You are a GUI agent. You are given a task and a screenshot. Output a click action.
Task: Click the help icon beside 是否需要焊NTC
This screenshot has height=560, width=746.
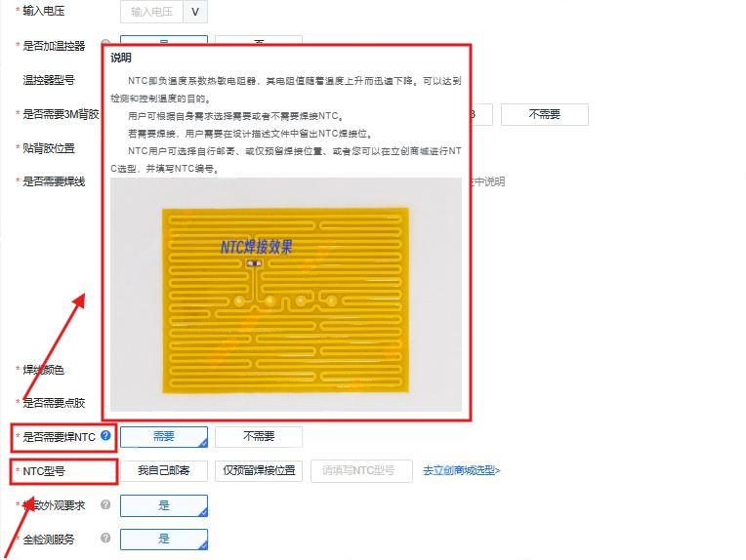point(105,436)
